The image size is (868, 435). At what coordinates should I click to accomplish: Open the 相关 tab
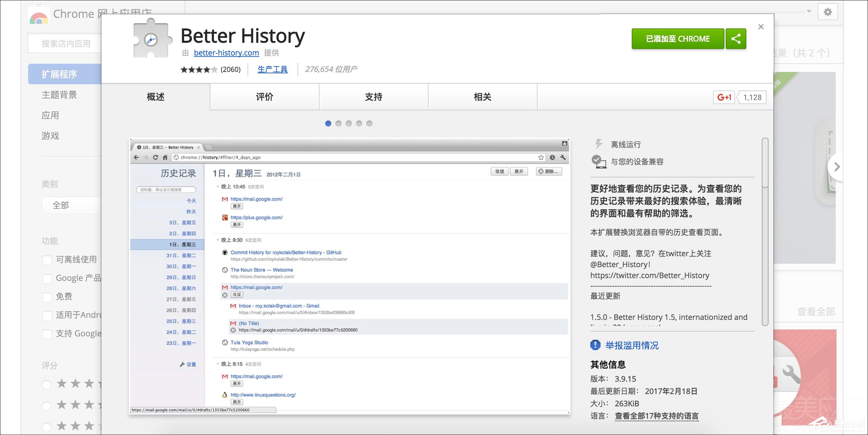coord(482,97)
